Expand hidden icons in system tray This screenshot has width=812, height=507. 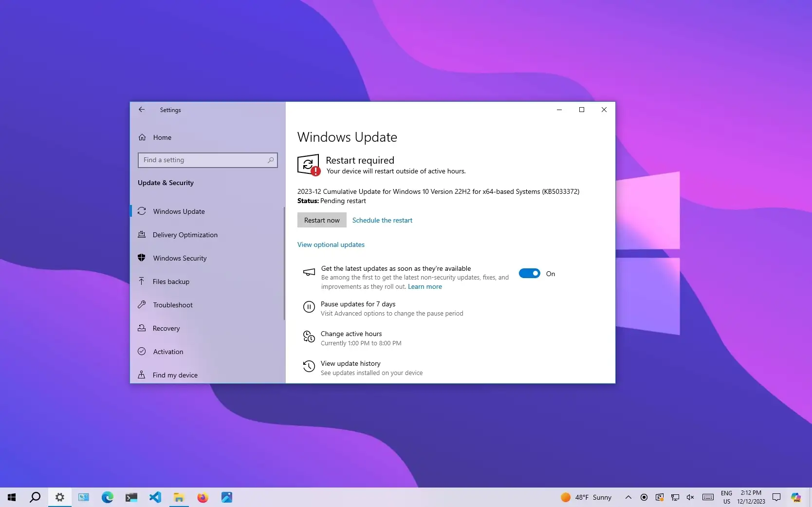coord(628,497)
